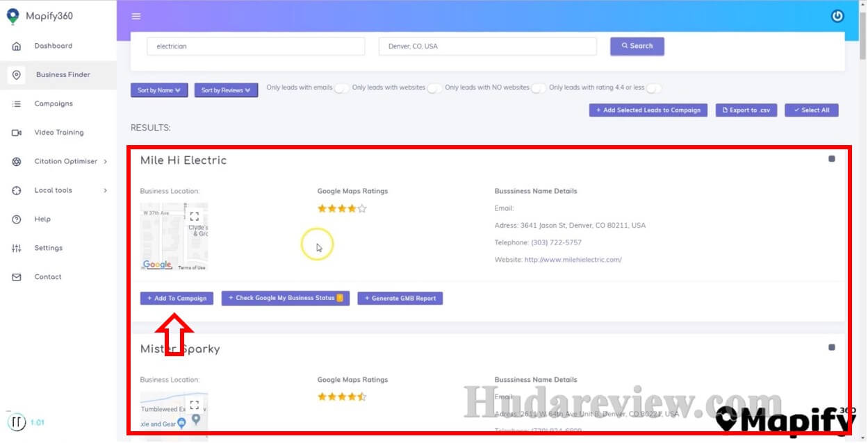This screenshot has width=868, height=443.
Task: Select the Mile Hi Electric lead checkbox
Action: 832,159
